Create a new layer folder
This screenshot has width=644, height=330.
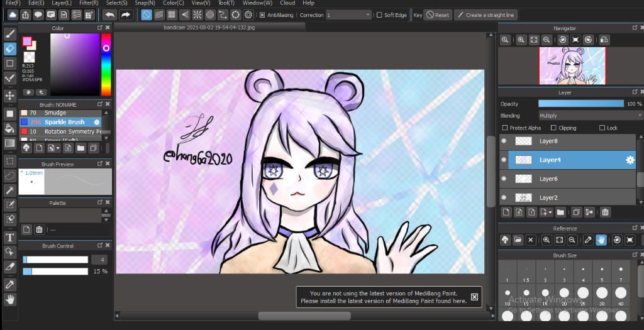[560, 212]
